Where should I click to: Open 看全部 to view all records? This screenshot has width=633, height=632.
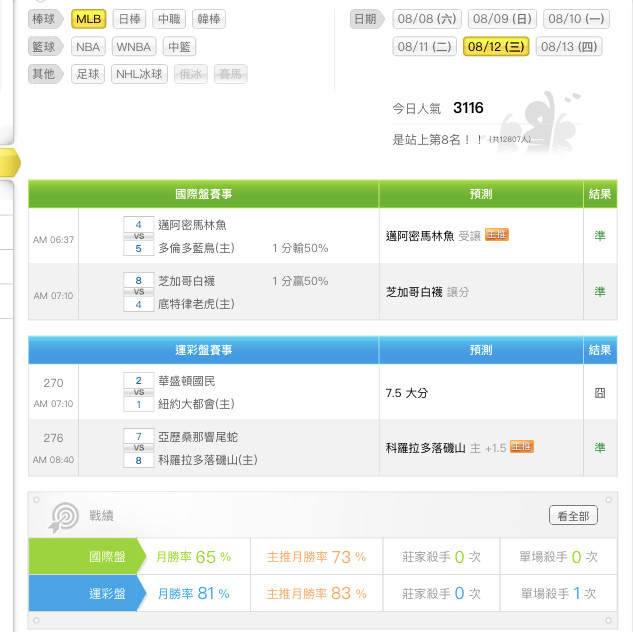click(x=573, y=516)
